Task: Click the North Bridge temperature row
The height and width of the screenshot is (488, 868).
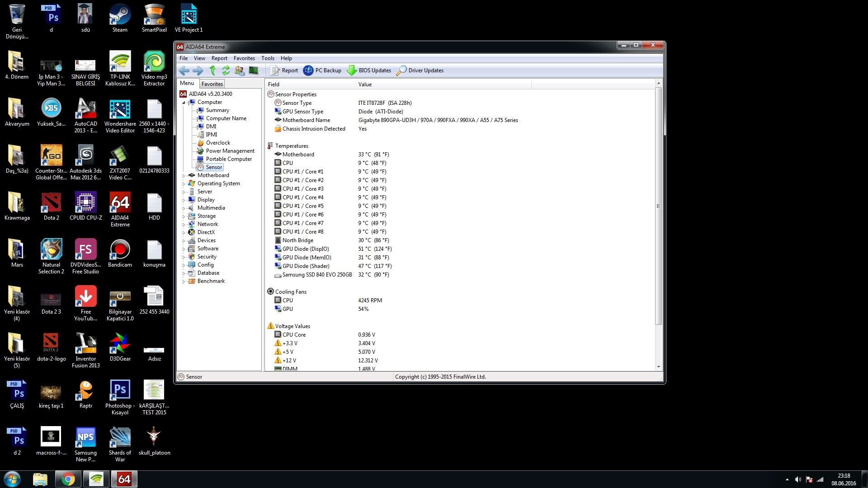Action: tap(460, 240)
